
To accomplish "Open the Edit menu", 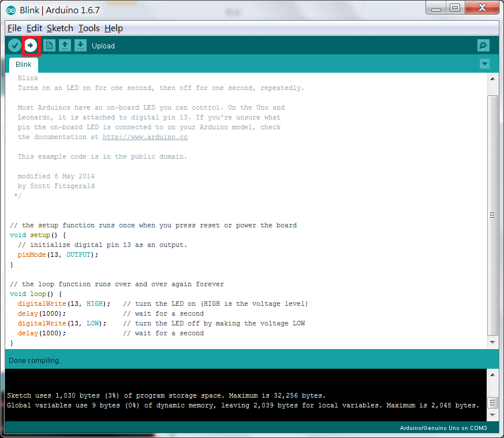I will click(x=34, y=28).
